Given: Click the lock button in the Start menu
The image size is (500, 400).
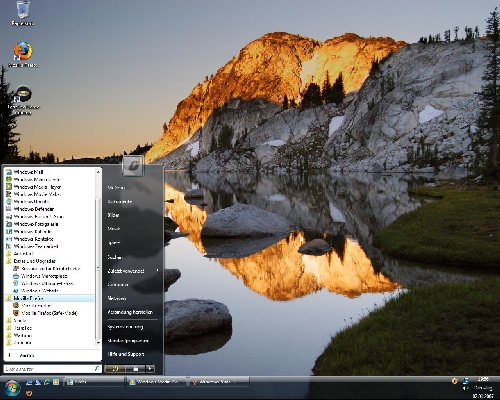Looking at the screenshot, I should coord(136,369).
